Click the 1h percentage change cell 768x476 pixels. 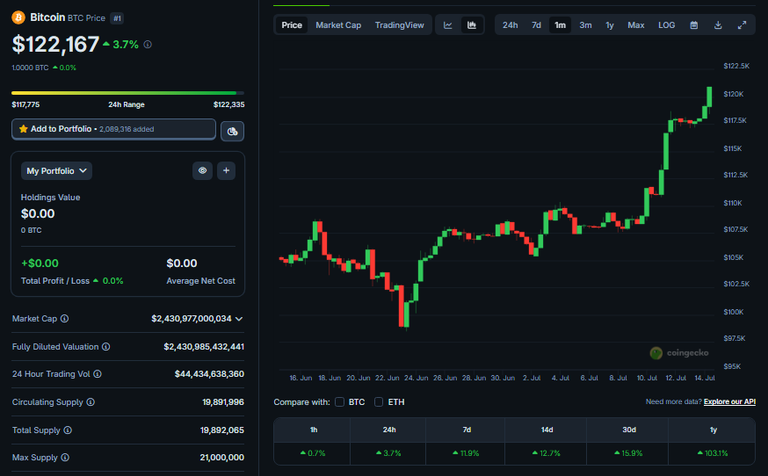(312, 453)
